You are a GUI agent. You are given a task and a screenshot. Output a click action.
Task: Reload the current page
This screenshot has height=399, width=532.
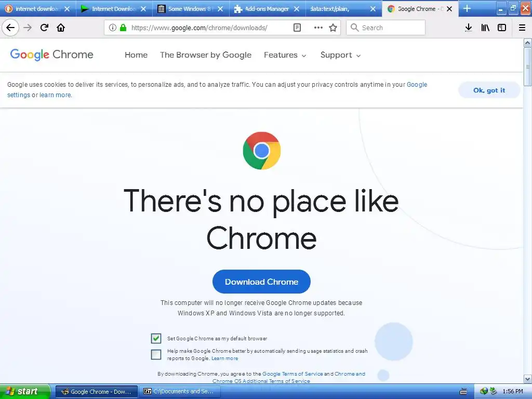(x=44, y=28)
